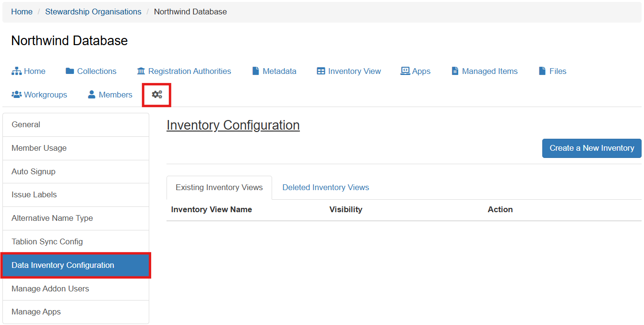Click the Metadata file icon
This screenshot has width=644, height=325.
tap(256, 71)
